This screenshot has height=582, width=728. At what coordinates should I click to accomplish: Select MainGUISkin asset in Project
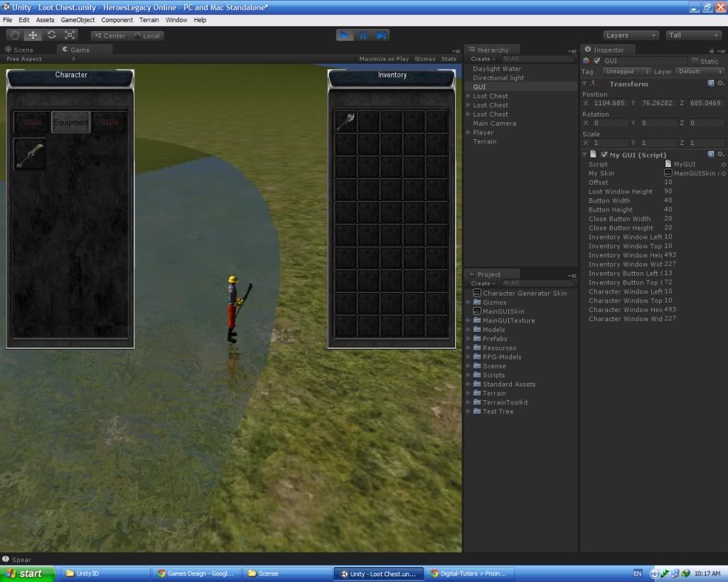498,311
